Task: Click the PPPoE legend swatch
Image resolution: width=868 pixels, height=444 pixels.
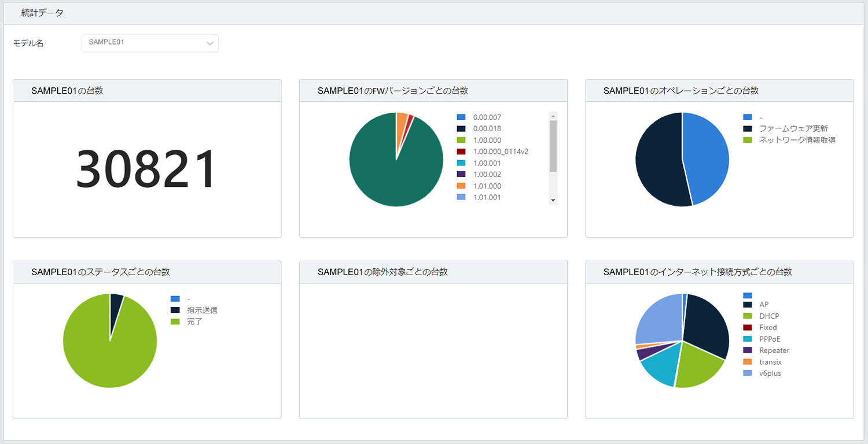Action: click(x=747, y=339)
